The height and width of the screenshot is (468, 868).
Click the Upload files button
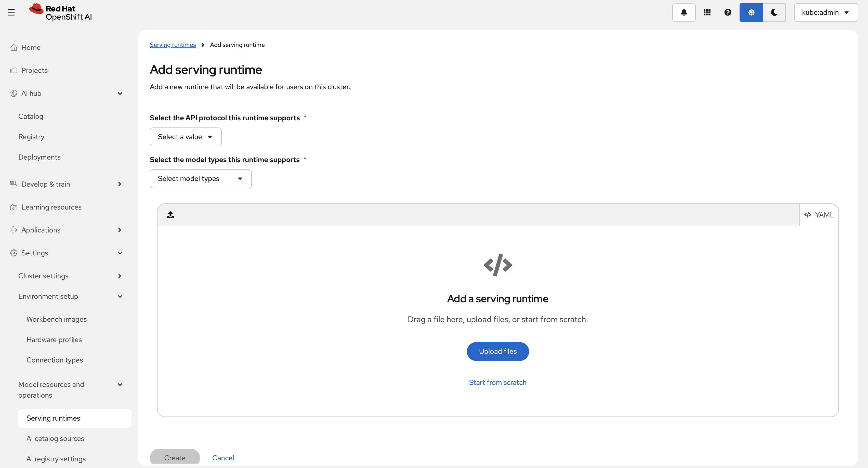(497, 352)
